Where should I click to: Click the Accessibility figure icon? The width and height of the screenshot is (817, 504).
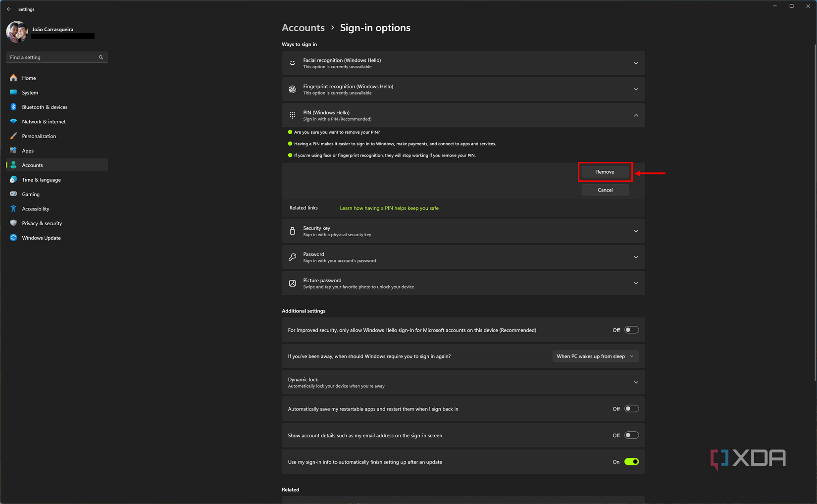[x=13, y=208]
